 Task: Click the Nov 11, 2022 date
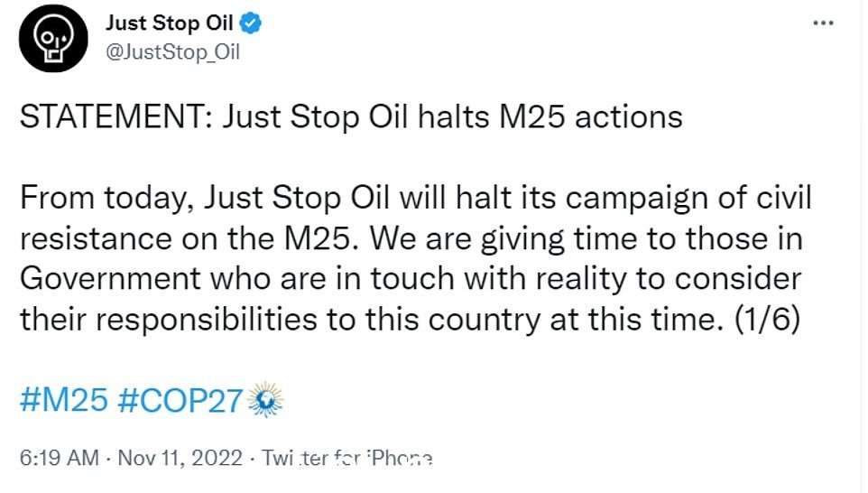point(180,458)
